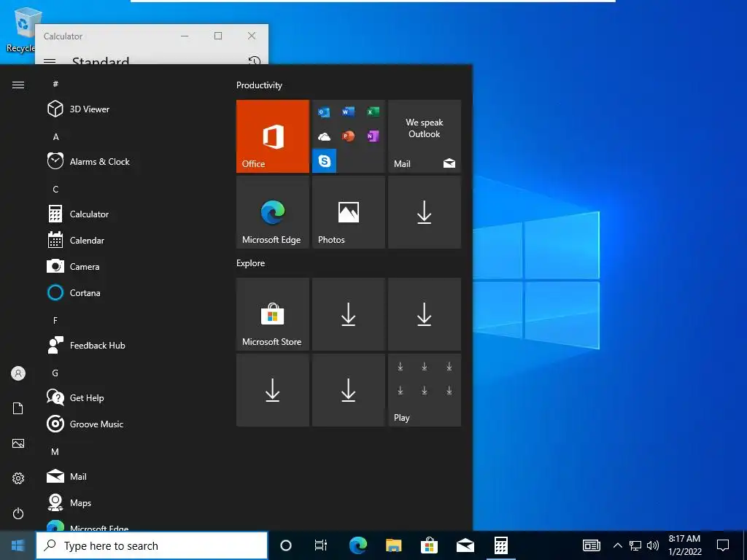747x560 pixels.
Task: Click the Explore group header
Action: (x=251, y=263)
